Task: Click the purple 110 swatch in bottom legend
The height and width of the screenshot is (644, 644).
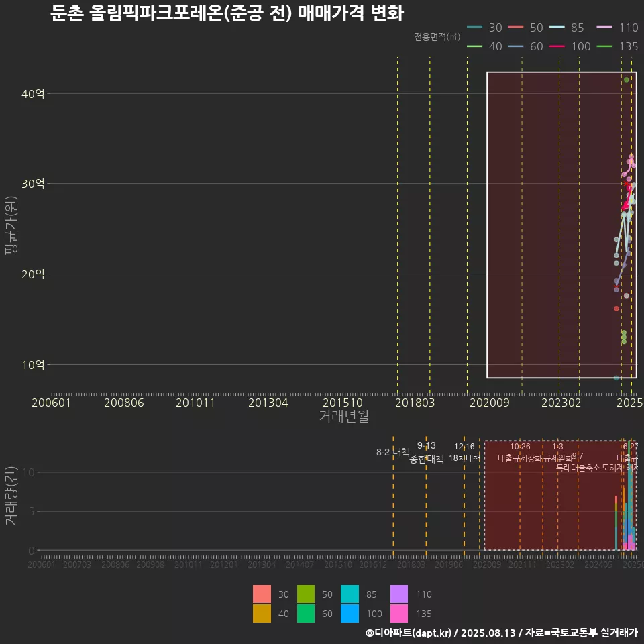Action: click(398, 594)
